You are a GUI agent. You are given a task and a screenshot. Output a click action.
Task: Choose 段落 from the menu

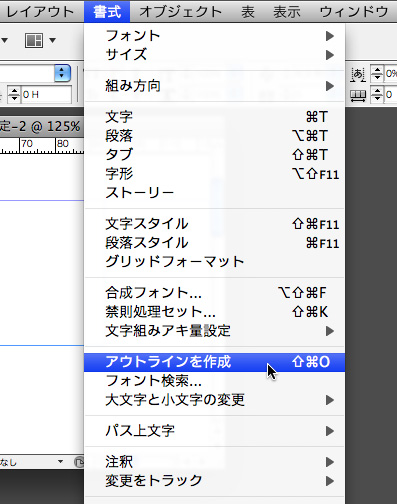[214, 136]
